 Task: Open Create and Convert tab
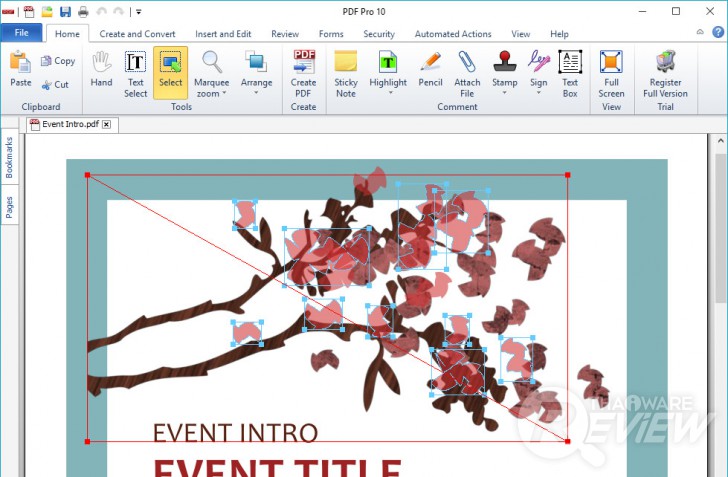[x=137, y=34]
